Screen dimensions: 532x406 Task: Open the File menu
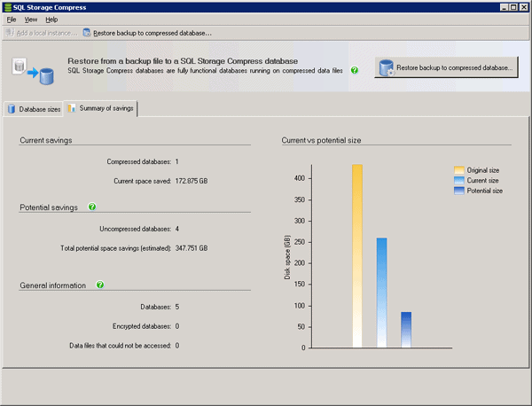(x=12, y=20)
